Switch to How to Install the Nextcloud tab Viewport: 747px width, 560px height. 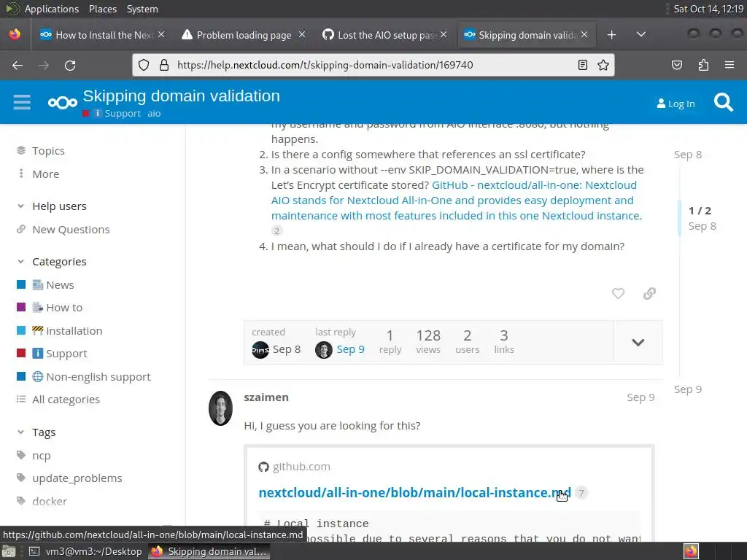103,35
